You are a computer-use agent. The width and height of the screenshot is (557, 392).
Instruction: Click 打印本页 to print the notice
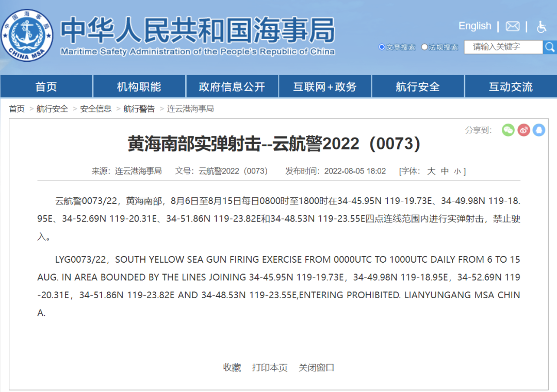(x=270, y=367)
